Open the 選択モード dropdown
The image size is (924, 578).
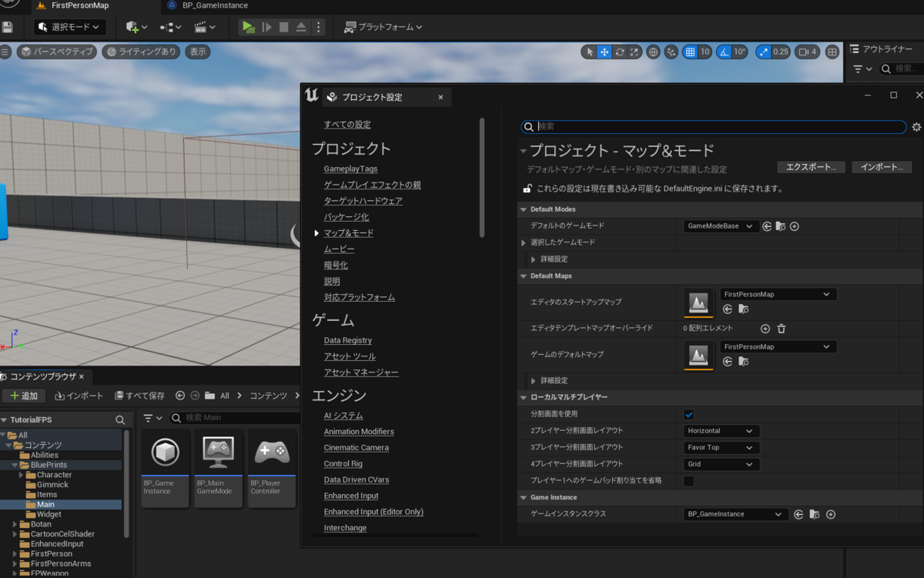69,27
